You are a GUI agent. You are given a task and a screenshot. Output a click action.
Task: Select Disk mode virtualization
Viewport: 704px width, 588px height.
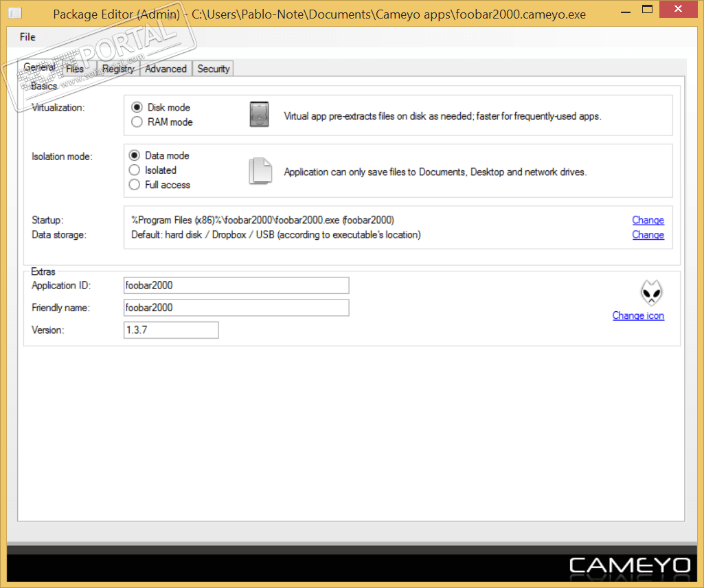161,107
